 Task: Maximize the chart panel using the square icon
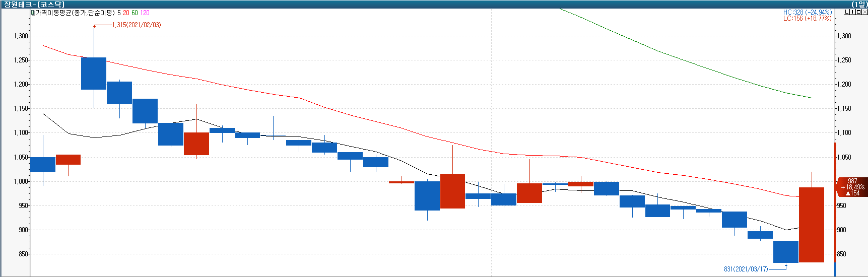tap(859, 12)
